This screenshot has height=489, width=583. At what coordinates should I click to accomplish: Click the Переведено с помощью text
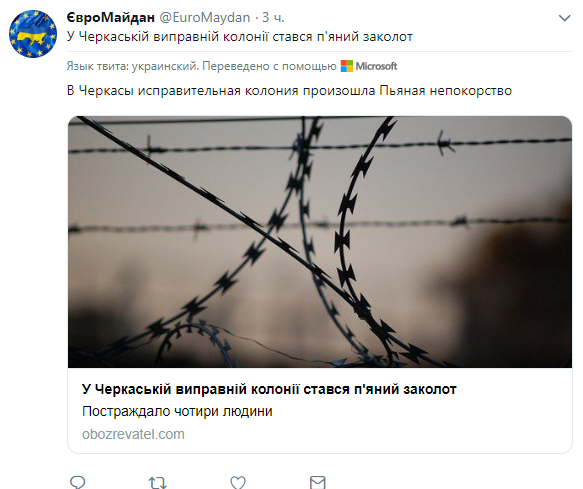pyautogui.click(x=269, y=66)
